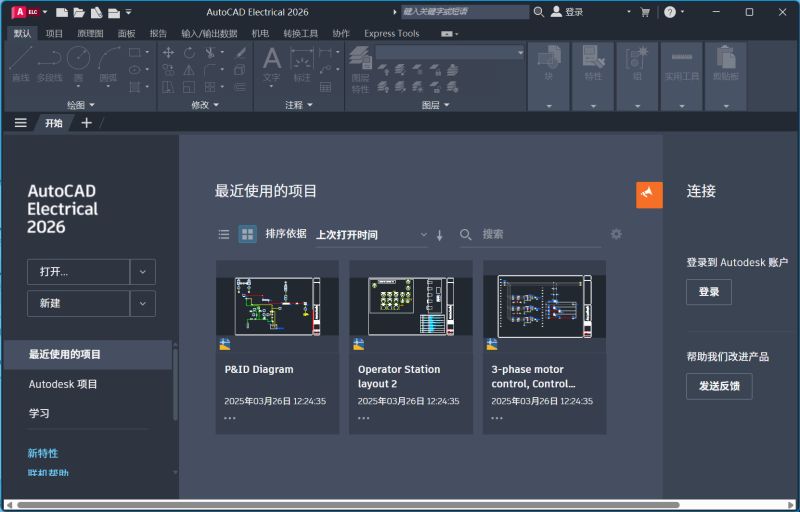Switch to the 项目 ribbon tab
Image resolution: width=800 pixels, height=512 pixels.
click(54, 34)
